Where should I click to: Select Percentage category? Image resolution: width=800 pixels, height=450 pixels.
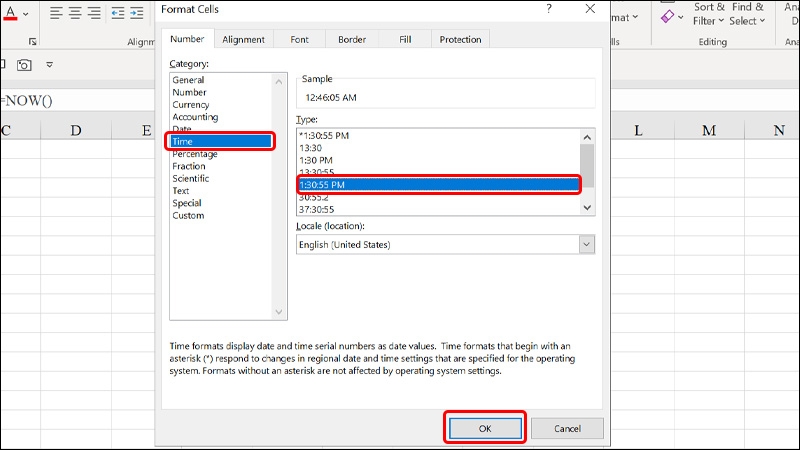195,154
